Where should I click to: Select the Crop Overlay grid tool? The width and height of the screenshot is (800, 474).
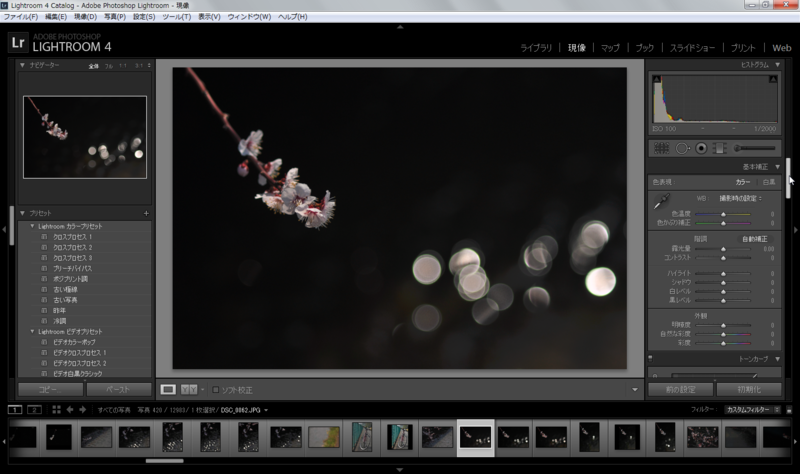pos(661,148)
